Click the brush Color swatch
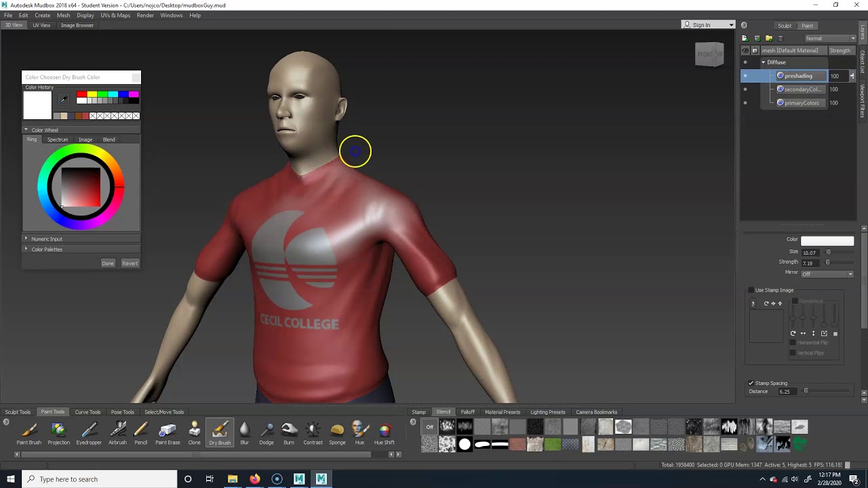The image size is (868, 488). pos(827,240)
